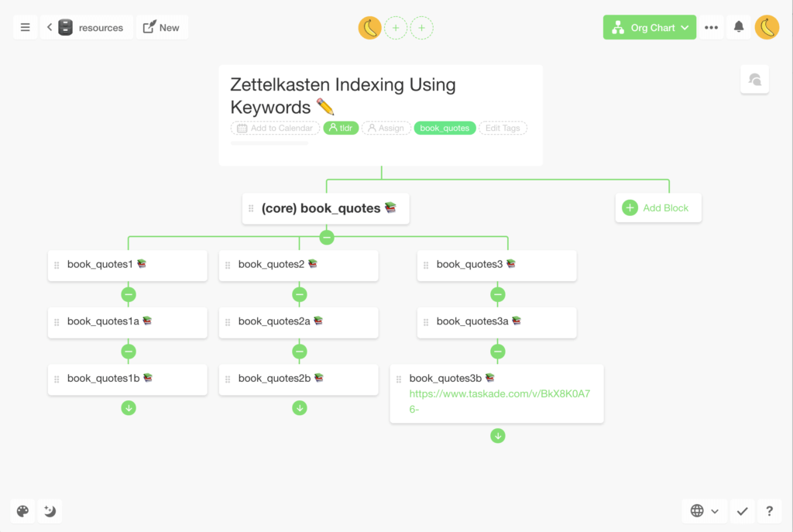This screenshot has height=532, width=793.
Task: Expand children under book_quotes2b with the arrow
Action: pos(300,407)
